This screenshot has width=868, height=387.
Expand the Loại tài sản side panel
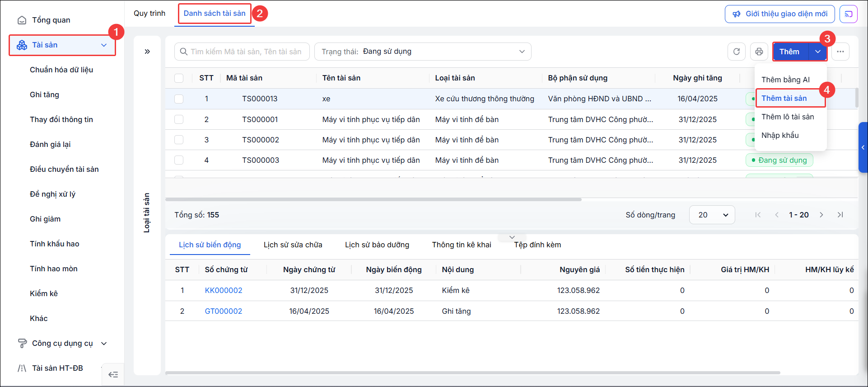[147, 52]
